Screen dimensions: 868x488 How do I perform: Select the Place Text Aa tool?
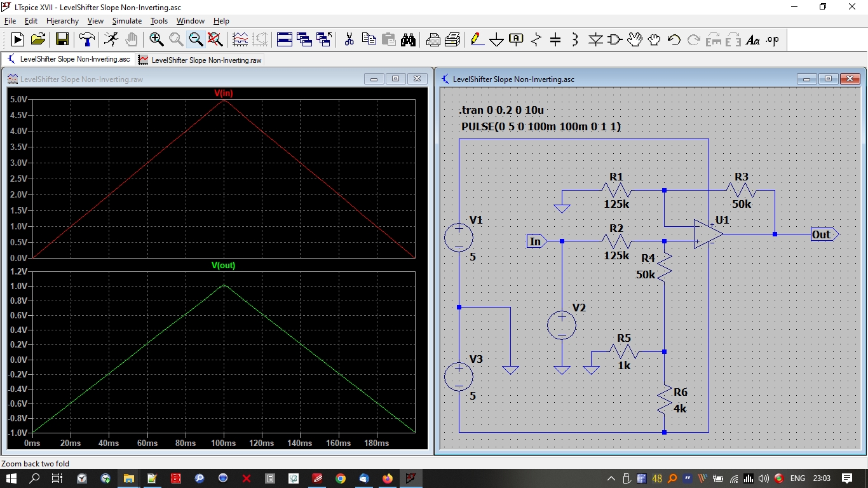(753, 39)
